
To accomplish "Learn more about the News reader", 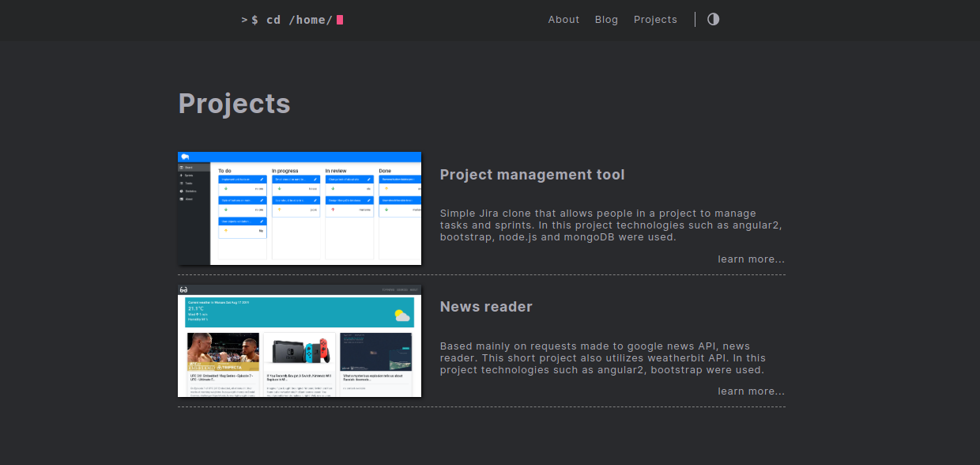I will click(751, 391).
